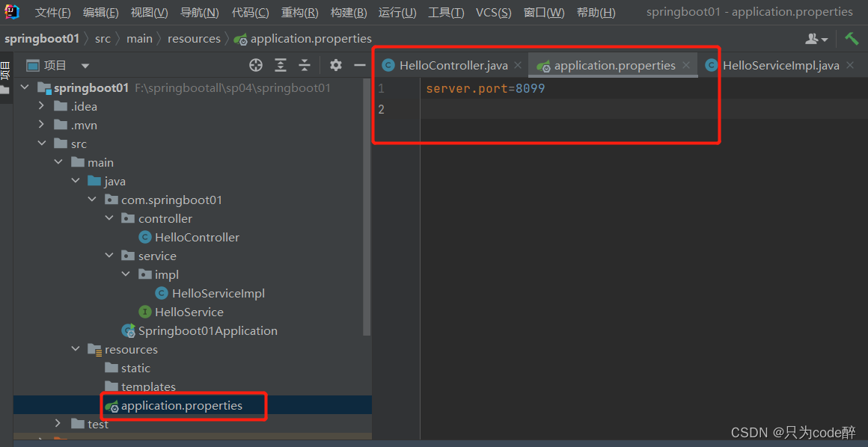Click the resources folder icon
Viewport: 868px width, 447px height.
point(95,350)
